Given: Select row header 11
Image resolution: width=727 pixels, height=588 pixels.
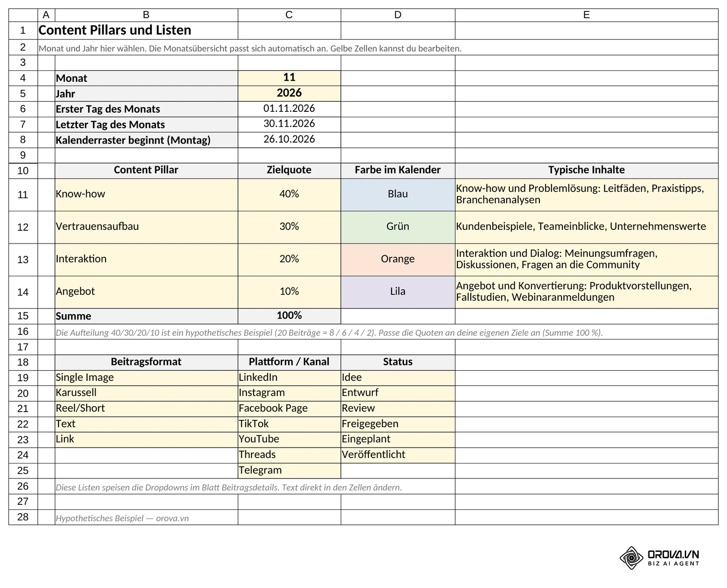Looking at the screenshot, I should pos(23,194).
